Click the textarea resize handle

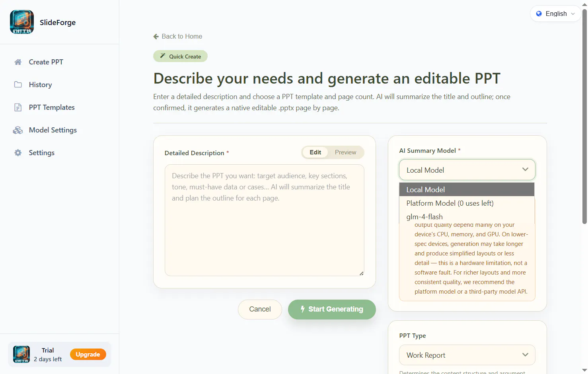pos(361,273)
